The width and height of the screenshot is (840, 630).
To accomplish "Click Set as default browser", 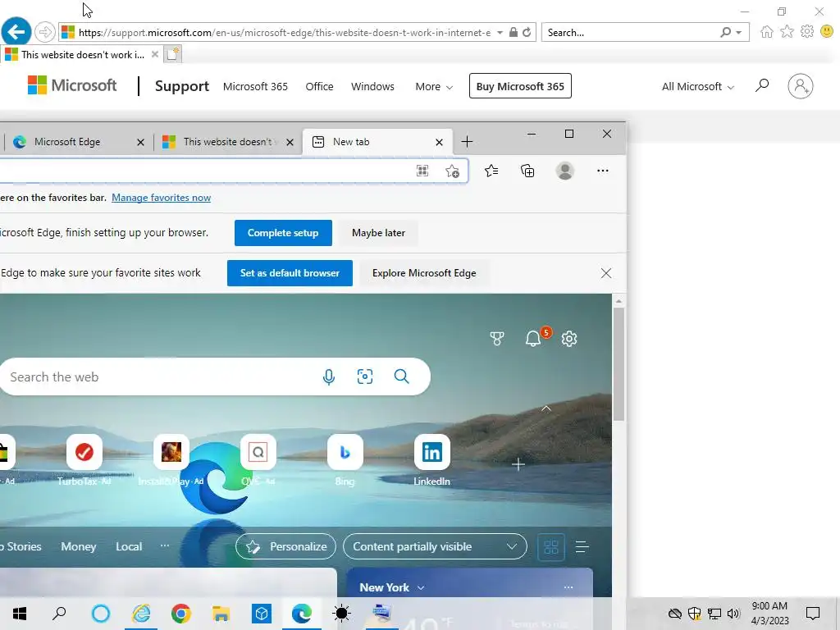I will pos(290,273).
